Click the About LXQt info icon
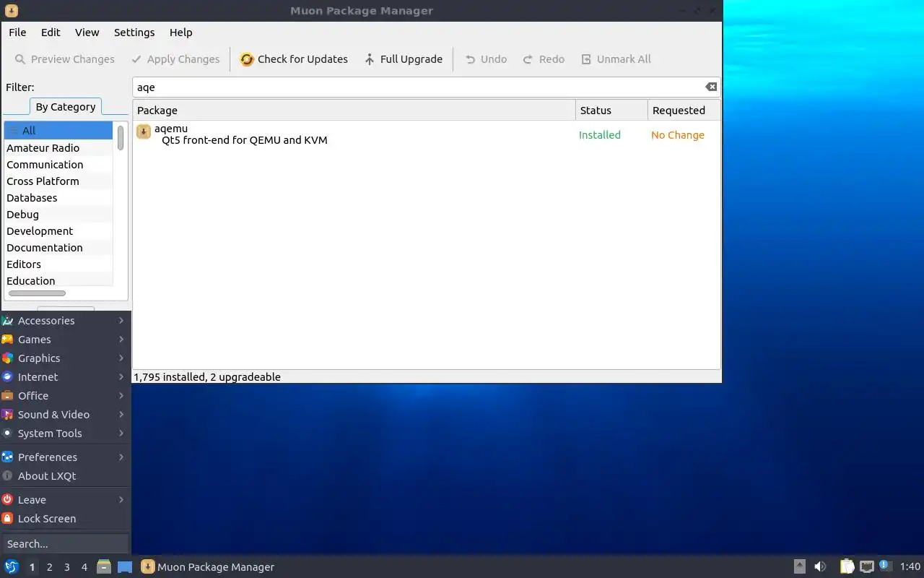Viewport: 924px width, 578px height. [x=7, y=475]
